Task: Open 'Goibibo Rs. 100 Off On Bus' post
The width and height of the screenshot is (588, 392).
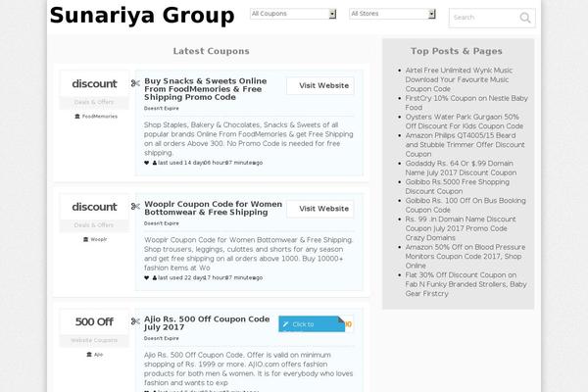Action: [x=465, y=205]
